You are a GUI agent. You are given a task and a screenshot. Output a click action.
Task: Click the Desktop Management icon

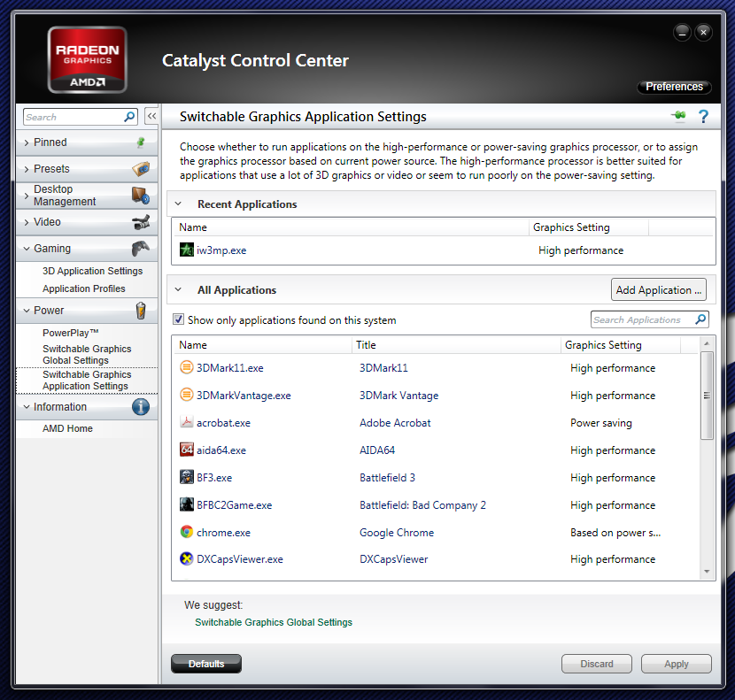click(141, 195)
